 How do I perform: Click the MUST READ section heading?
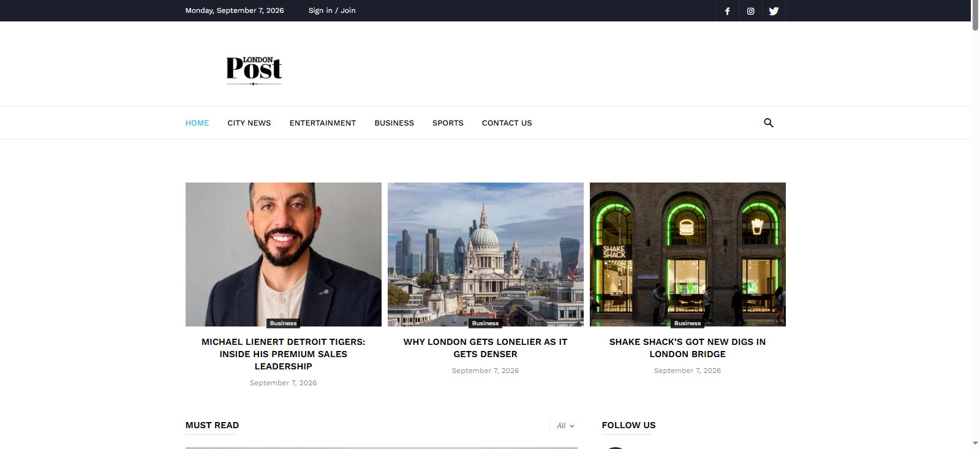tap(213, 425)
